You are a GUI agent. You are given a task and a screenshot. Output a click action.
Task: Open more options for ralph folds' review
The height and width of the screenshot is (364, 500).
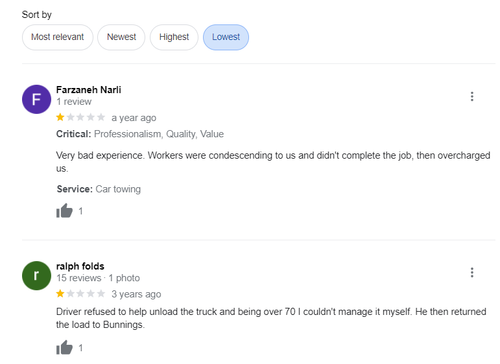472,272
